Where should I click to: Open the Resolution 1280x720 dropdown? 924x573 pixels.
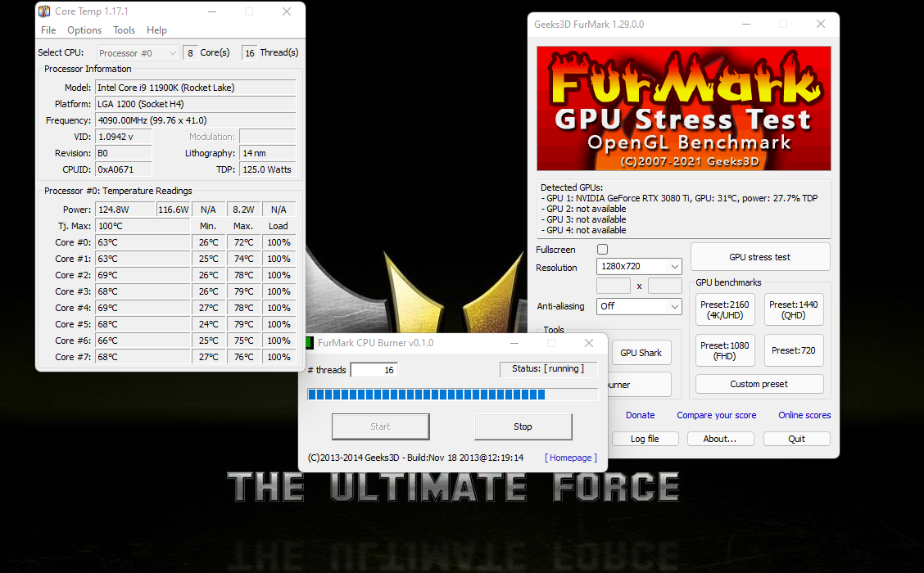coord(639,267)
